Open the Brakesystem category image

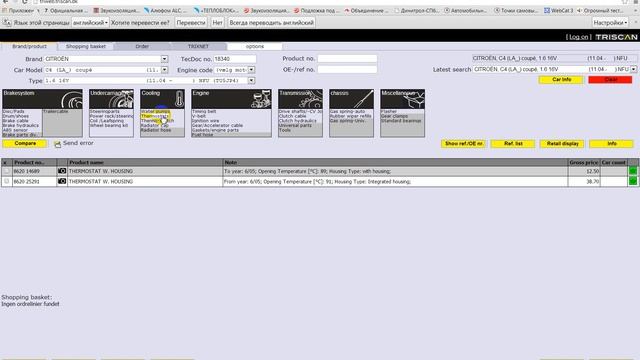pos(42,99)
